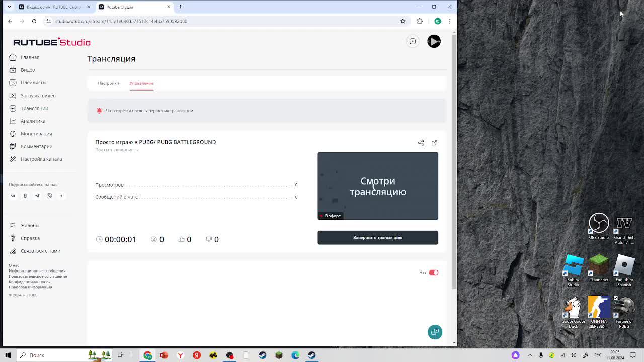Screen dimensions: 644x362
Task: Open Пользовательское соглашение footer link
Action: (38, 276)
